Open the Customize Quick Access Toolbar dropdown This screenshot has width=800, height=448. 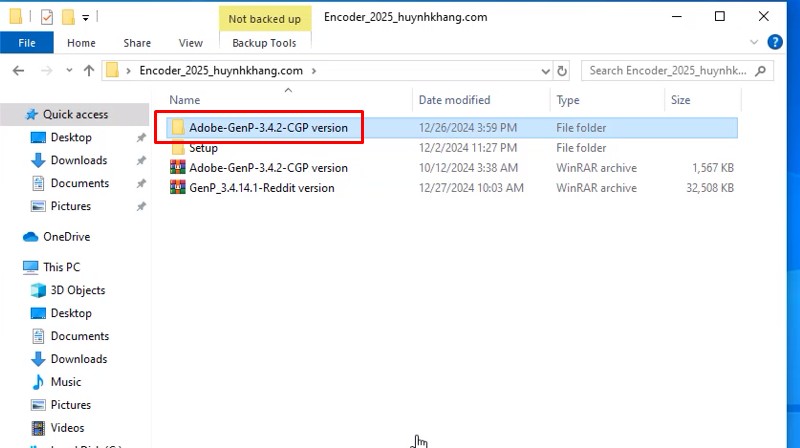point(86,17)
